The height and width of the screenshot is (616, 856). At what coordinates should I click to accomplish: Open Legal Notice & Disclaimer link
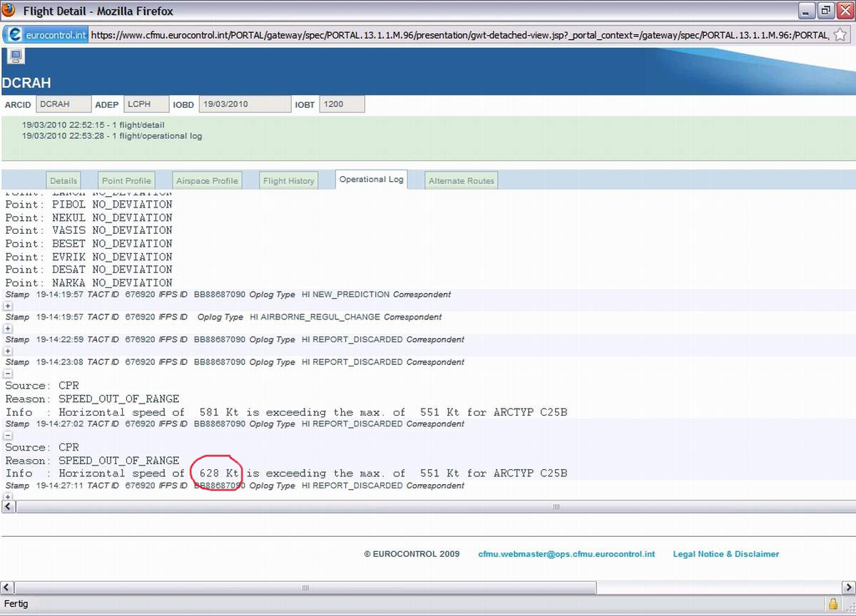725,554
